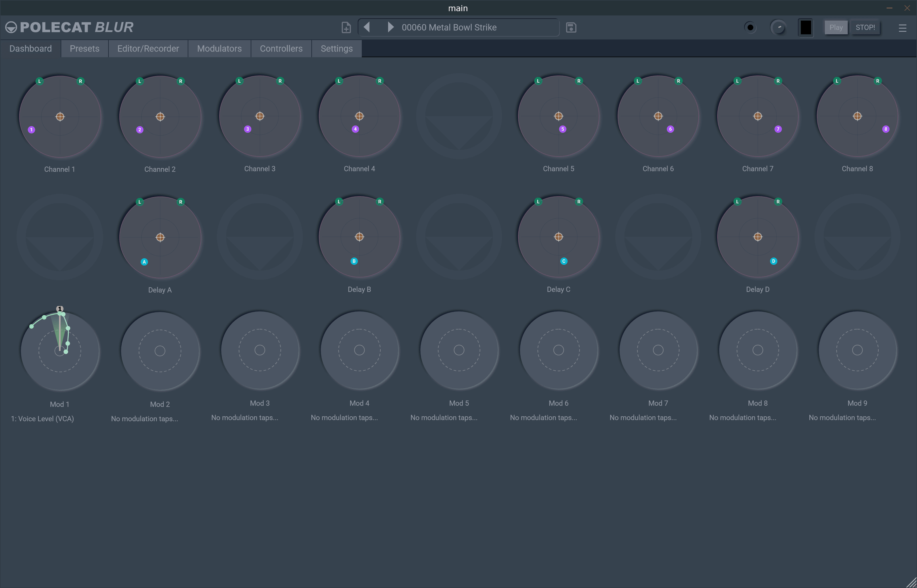Select Delay A cyan marker A
The height and width of the screenshot is (588, 917).
[x=144, y=262]
